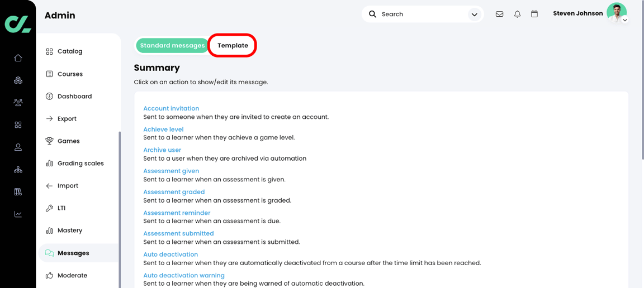
Task: Click the green app logo
Action: coord(18,24)
